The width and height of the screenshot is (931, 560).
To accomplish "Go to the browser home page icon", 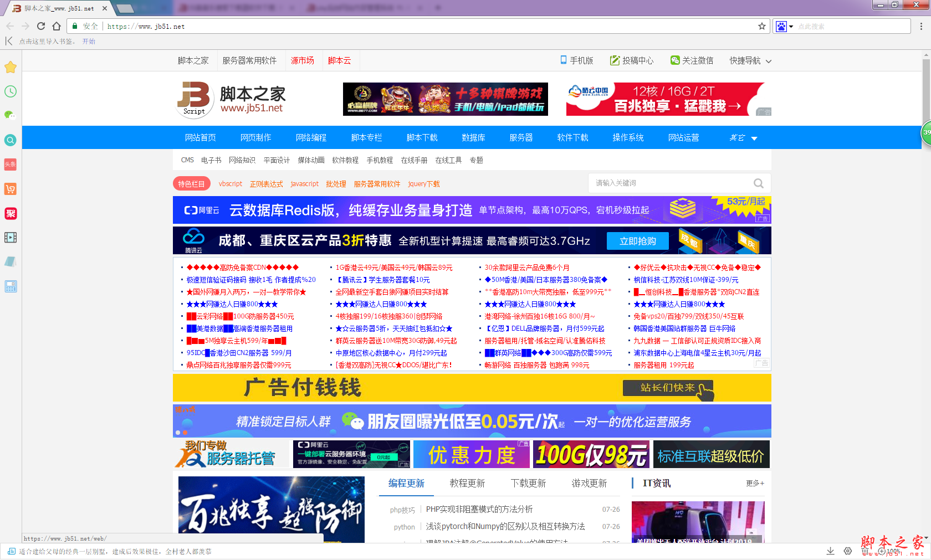I will pos(57,26).
